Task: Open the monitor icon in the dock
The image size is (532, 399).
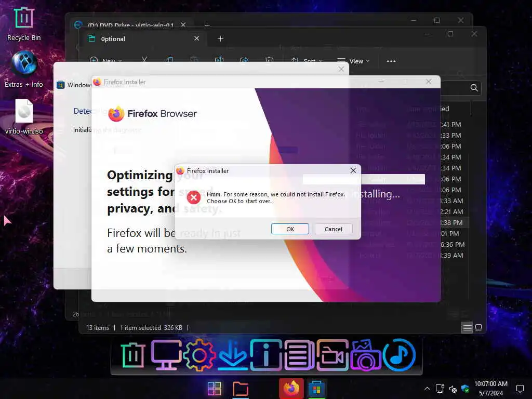Action: (166, 355)
